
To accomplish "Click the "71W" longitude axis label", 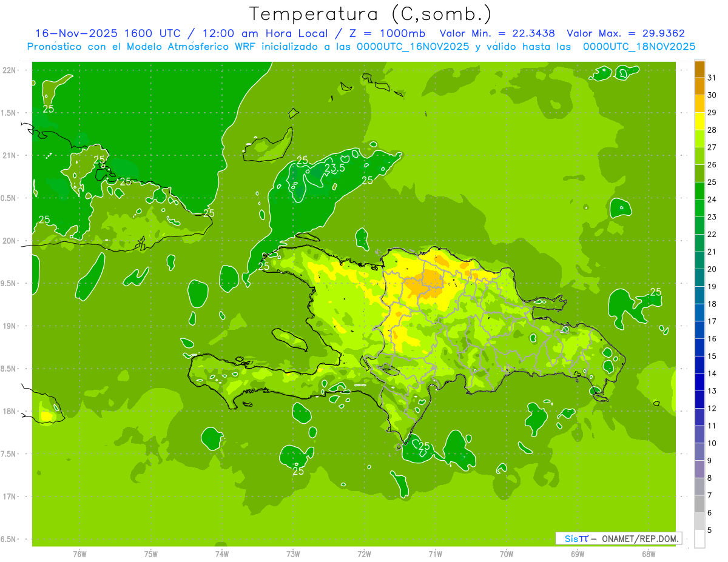I will (435, 554).
